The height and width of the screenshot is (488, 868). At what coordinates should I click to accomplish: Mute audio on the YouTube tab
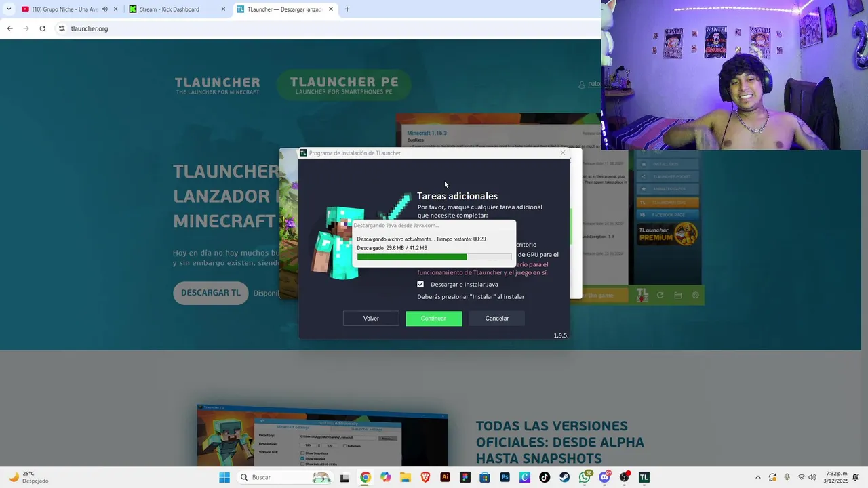104,9
